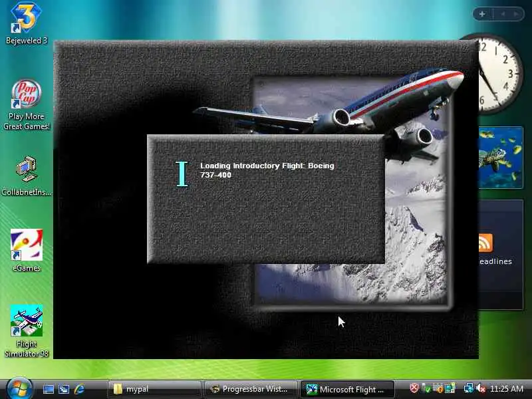Click the sidebar add gadget plus button
The image size is (532, 399).
coord(481,14)
